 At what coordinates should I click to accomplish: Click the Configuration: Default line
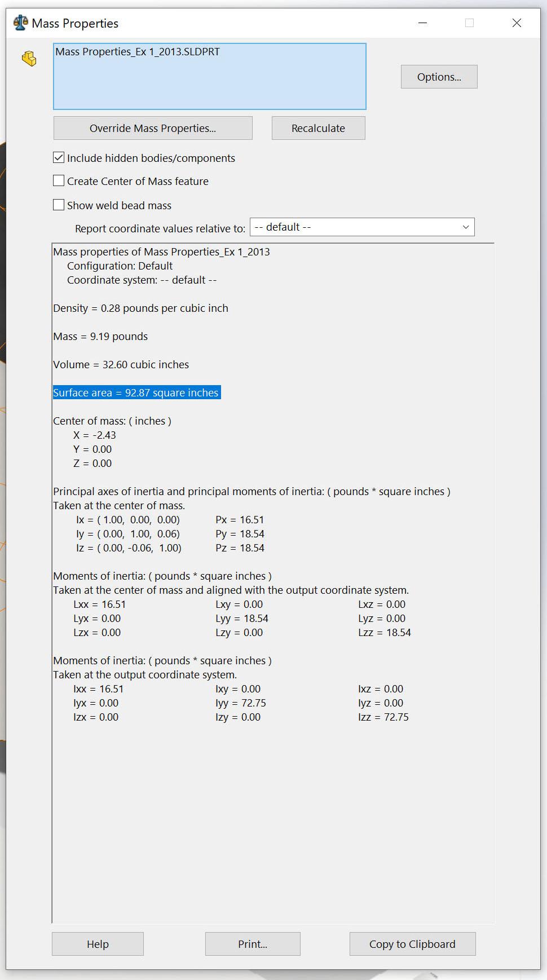120,266
